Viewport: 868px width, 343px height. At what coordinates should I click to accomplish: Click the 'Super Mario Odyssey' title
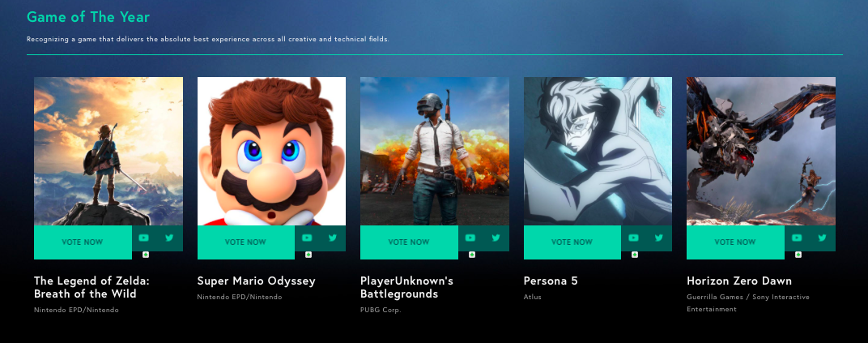257,281
